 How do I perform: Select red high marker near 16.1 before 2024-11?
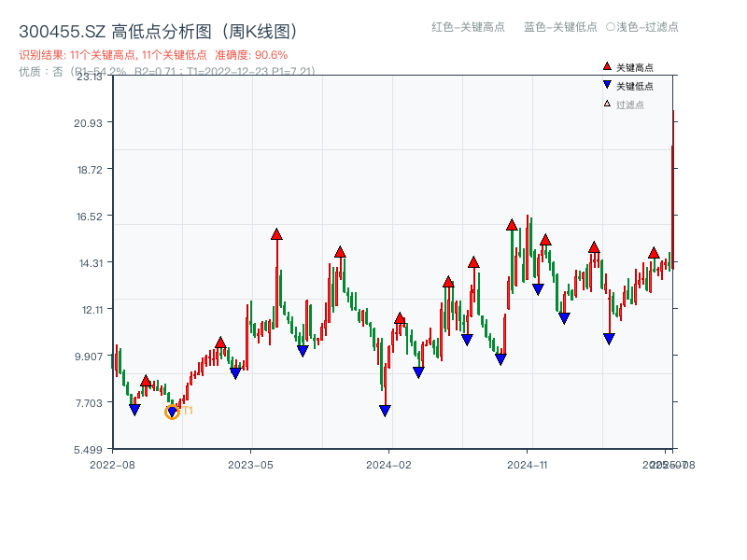[x=512, y=225]
